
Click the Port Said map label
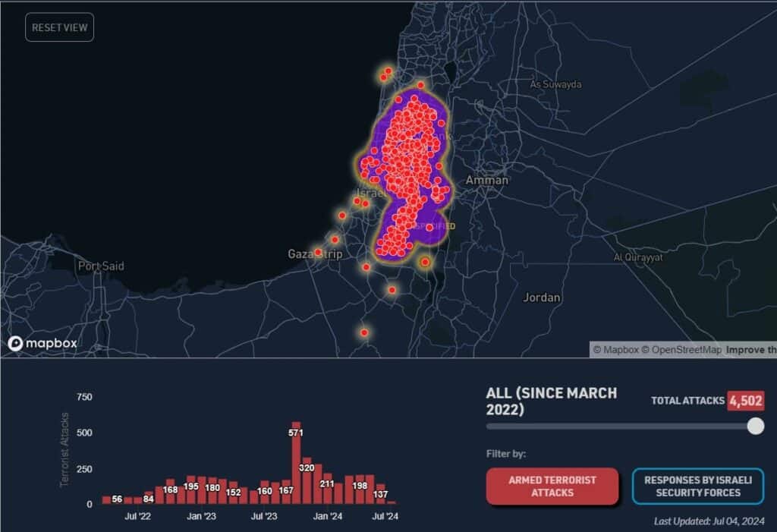[101, 266]
